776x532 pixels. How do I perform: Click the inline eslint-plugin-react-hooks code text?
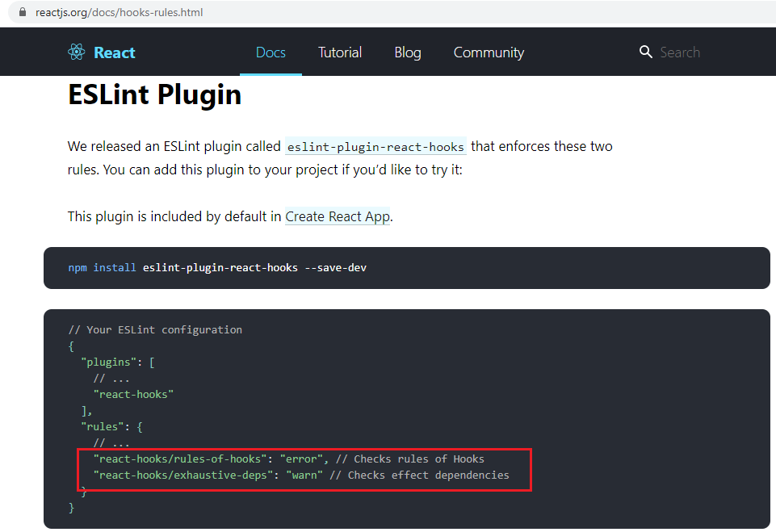tap(375, 147)
